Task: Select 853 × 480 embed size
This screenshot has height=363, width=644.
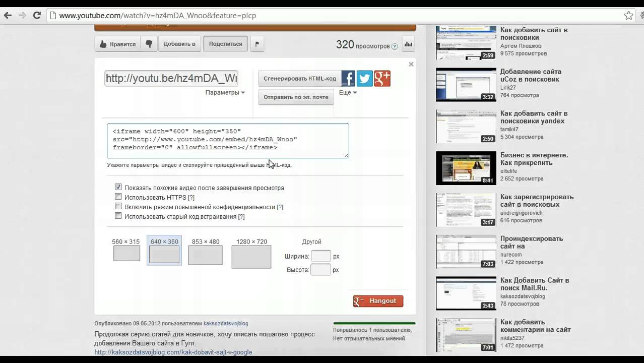Action: (205, 252)
